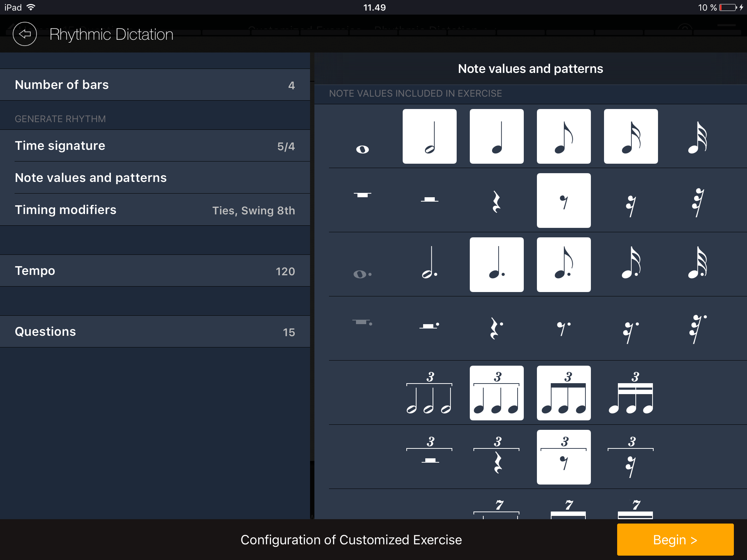Screen dimensions: 747x560
Task: Open the Timing modifiers options
Action: click(155, 210)
